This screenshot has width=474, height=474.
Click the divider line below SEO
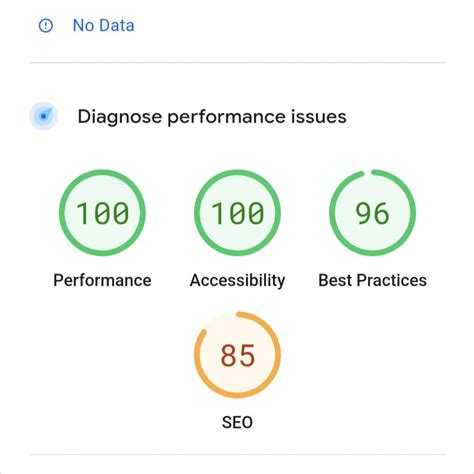[237, 454]
